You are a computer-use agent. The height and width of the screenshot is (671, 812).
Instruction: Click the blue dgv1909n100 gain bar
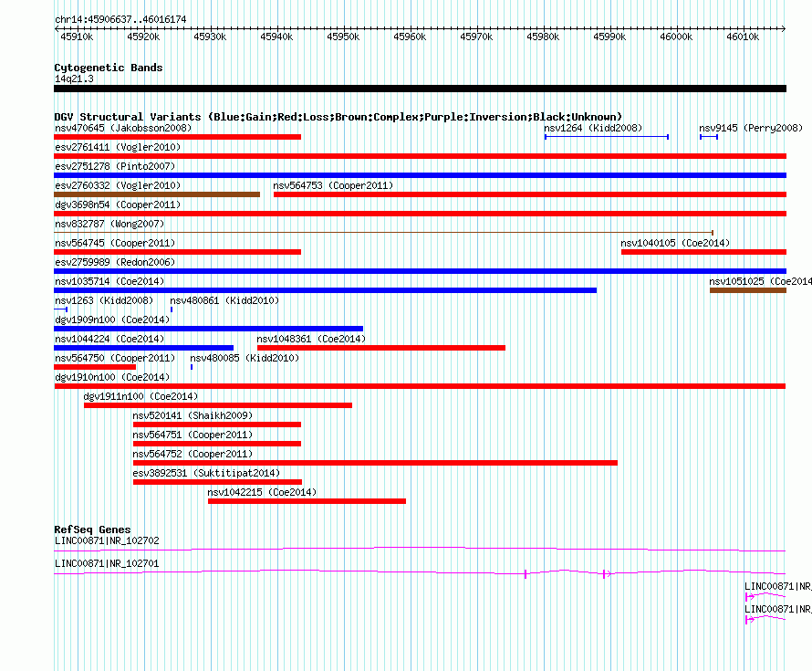point(209,329)
